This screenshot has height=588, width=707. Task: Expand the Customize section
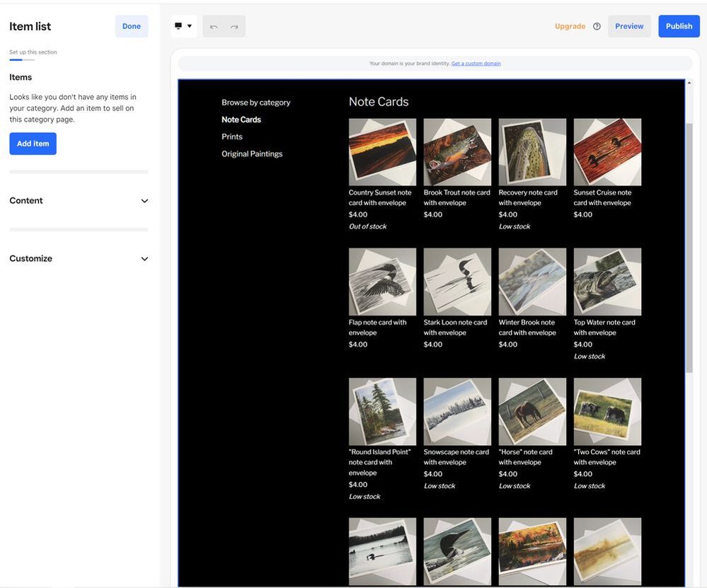pos(79,259)
